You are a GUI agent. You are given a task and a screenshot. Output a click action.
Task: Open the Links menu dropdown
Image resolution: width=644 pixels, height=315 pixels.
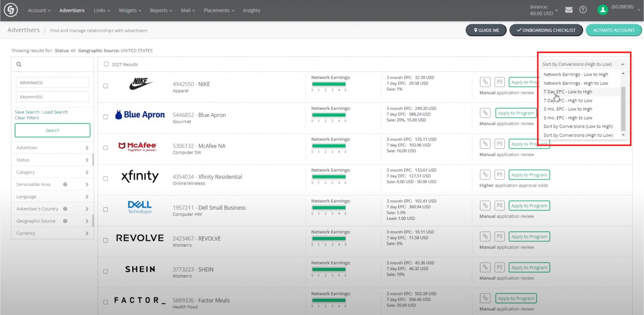(x=102, y=10)
